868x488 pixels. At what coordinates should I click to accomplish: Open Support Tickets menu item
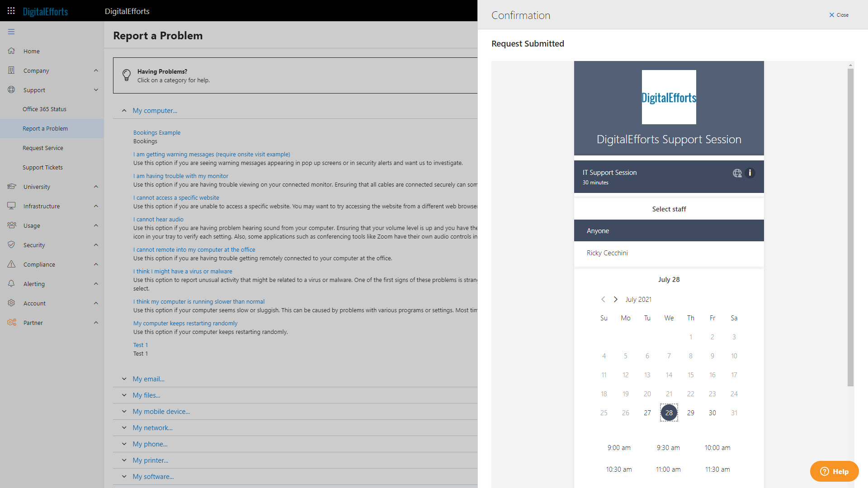52,167
